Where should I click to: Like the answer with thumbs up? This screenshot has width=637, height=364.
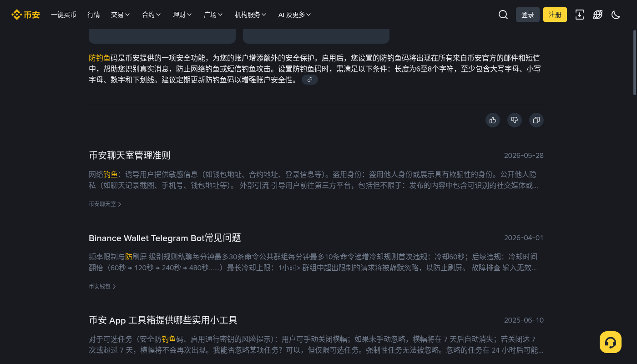coord(493,120)
